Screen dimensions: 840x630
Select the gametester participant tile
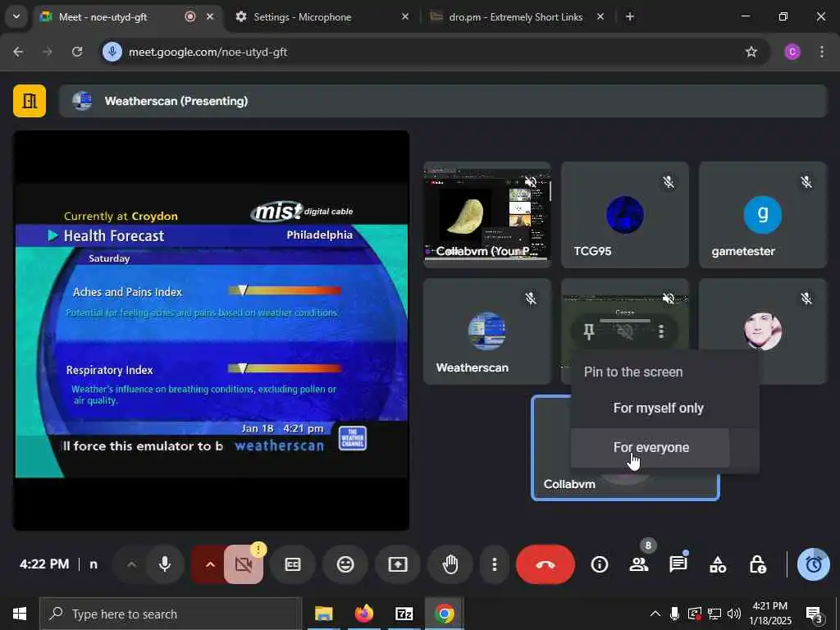[763, 215]
